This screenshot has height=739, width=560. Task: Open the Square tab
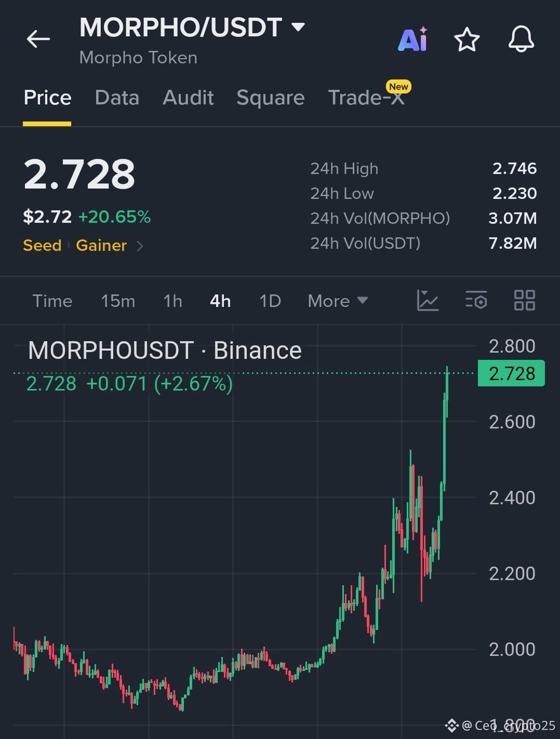coord(270,98)
